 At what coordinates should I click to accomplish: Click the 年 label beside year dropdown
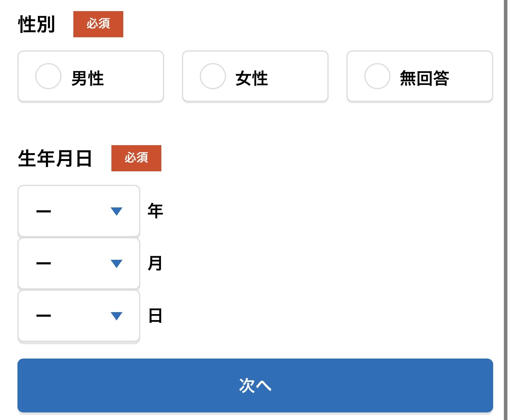pos(155,211)
